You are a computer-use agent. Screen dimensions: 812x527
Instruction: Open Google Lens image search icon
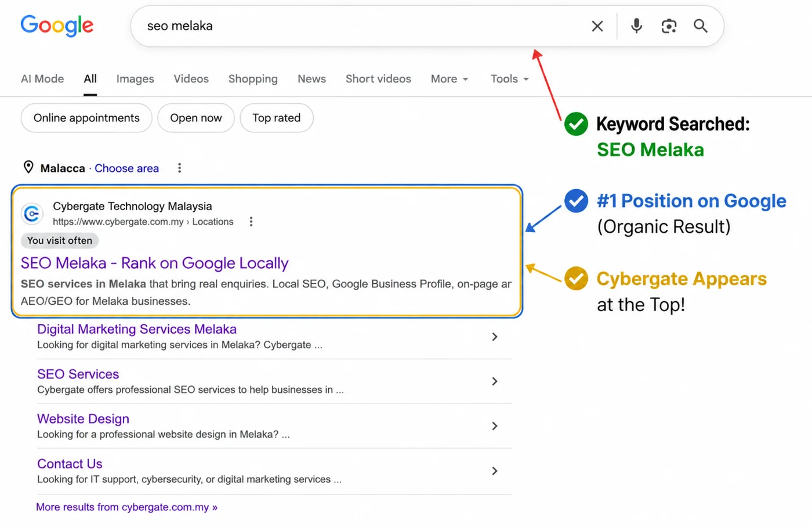click(669, 26)
